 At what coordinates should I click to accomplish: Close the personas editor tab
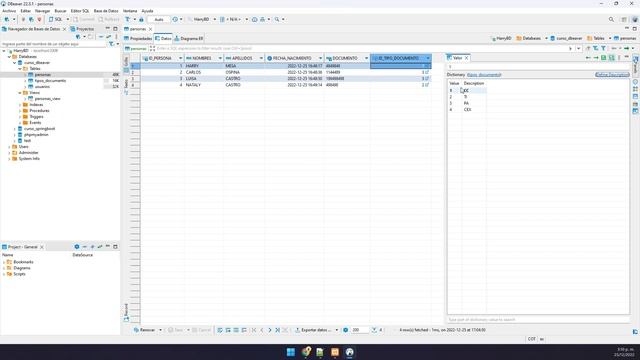pos(151,29)
